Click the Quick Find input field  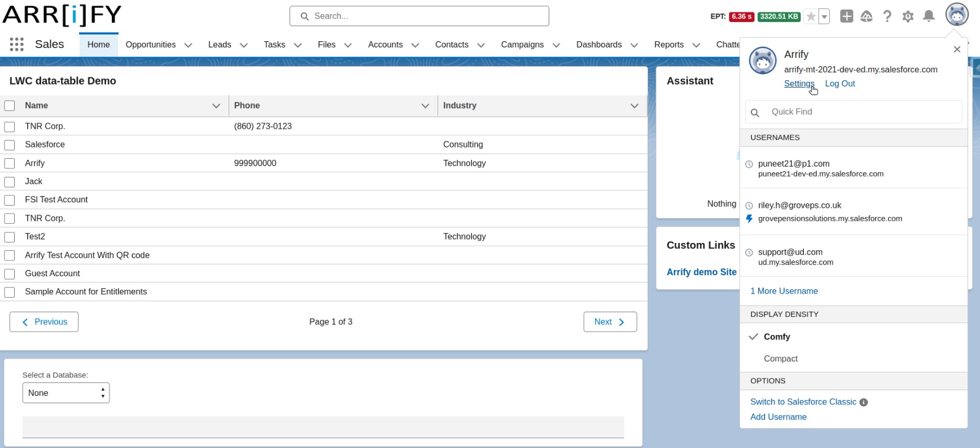point(854,112)
